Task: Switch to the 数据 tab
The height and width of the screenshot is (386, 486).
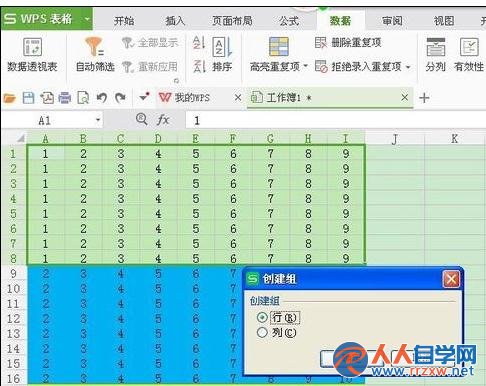Action: point(340,21)
